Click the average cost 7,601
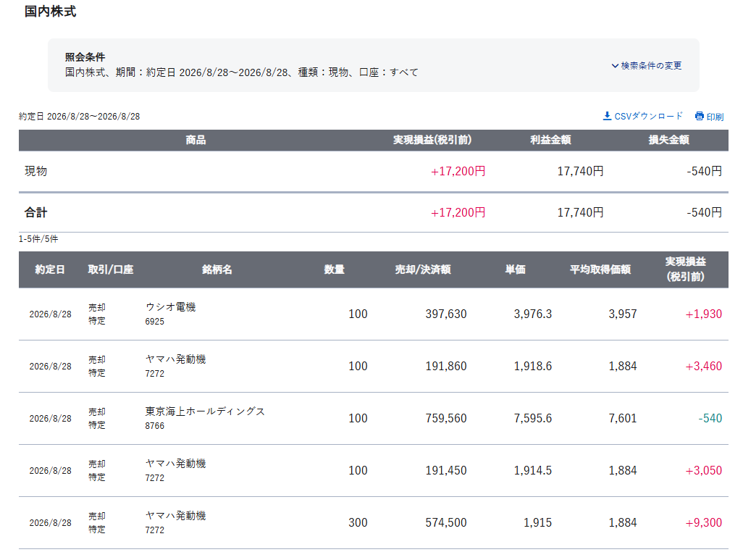Screen dimensions: 743x560 click(x=623, y=418)
